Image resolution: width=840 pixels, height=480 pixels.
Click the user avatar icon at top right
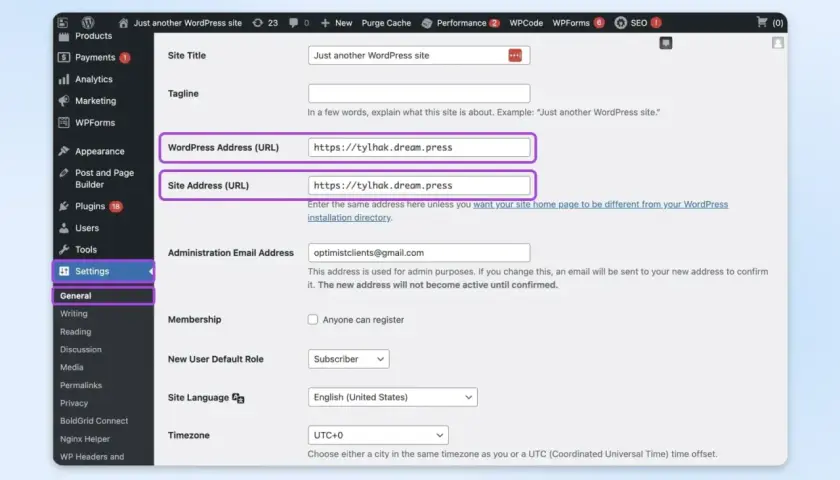pyautogui.click(x=778, y=43)
